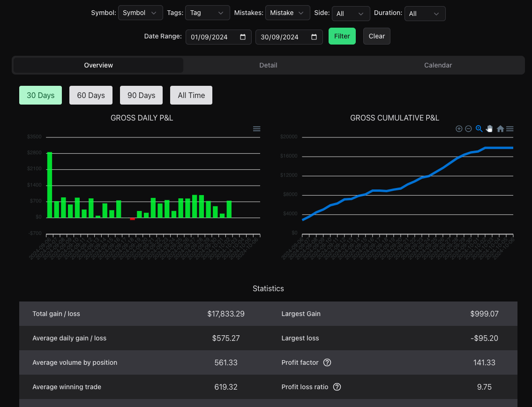The image size is (532, 407).
Task: Open the Calendar tab
Action: coord(438,65)
